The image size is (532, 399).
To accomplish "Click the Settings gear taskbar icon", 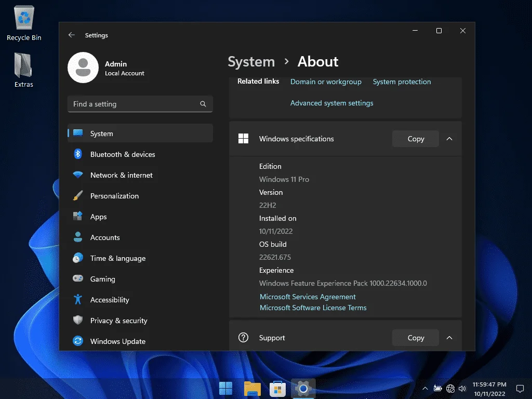I will pos(303,389).
